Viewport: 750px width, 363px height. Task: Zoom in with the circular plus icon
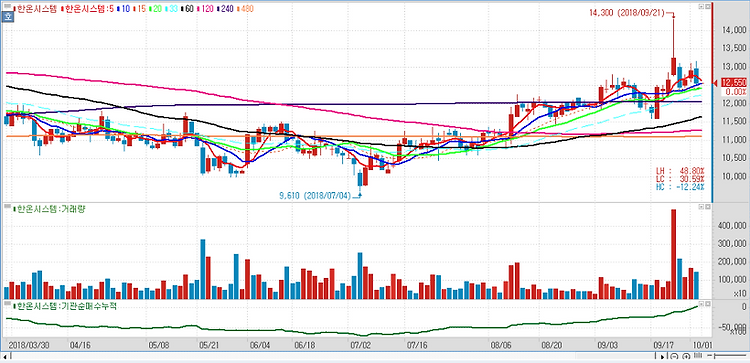[x=686, y=356]
